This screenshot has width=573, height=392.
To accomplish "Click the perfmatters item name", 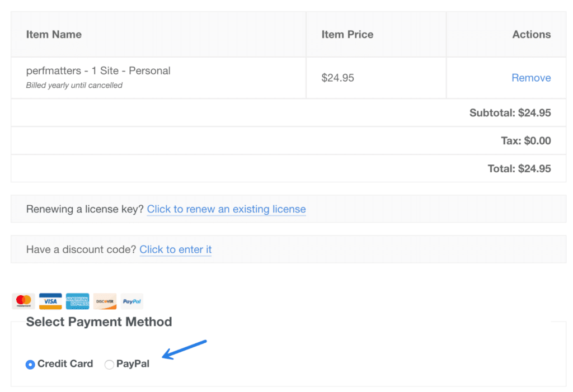I will pyautogui.click(x=98, y=70).
